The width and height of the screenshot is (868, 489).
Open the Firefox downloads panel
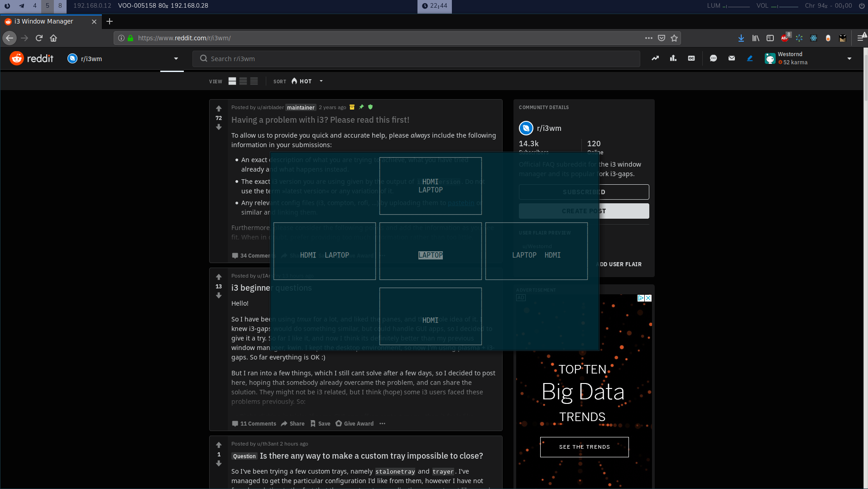pos(741,38)
